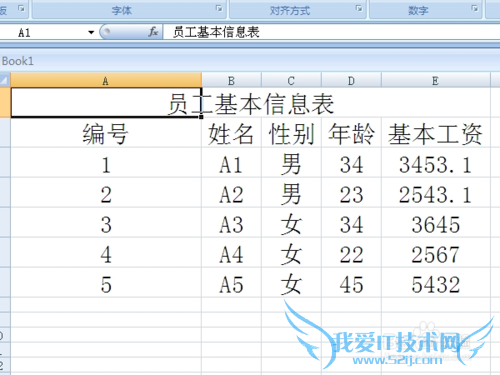Click 编号 cell with value 2

106,193
